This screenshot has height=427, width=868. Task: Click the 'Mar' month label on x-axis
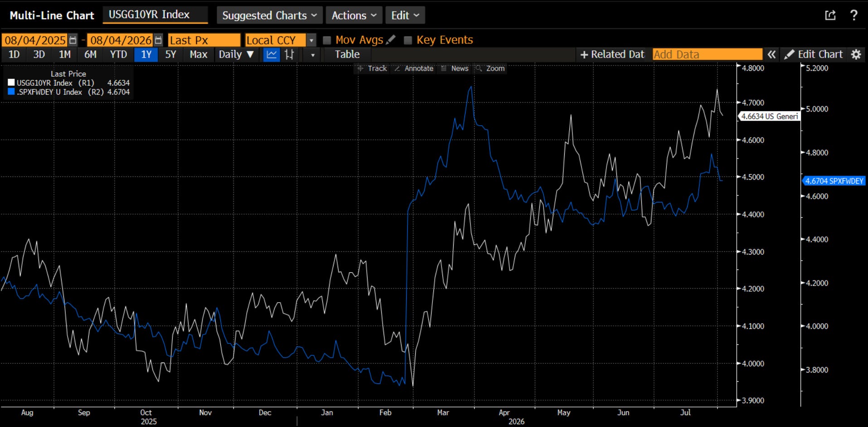tap(443, 412)
